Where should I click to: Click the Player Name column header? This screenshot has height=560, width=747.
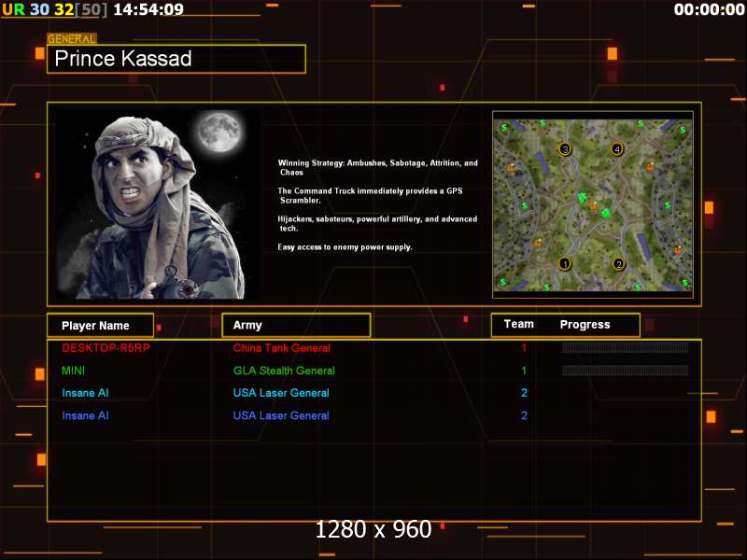click(x=101, y=326)
